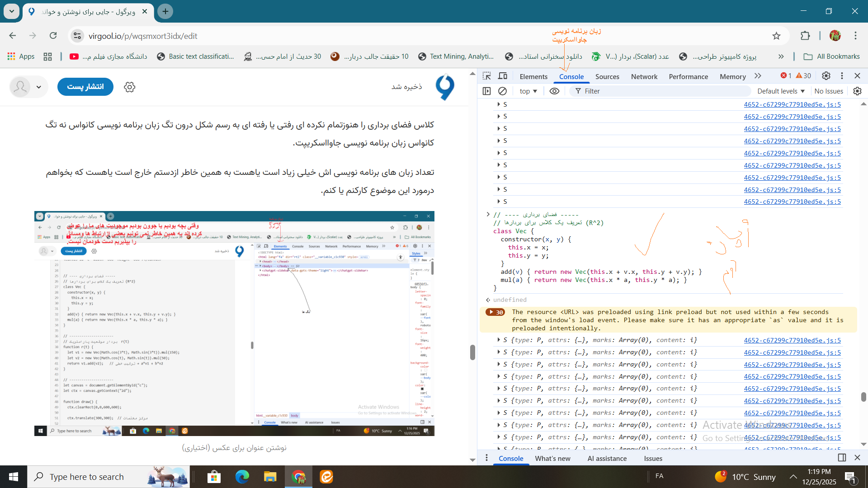Switch to the Network tab

644,76
